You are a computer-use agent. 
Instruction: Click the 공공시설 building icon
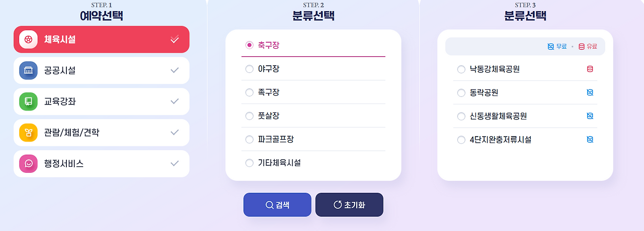pyautogui.click(x=28, y=70)
